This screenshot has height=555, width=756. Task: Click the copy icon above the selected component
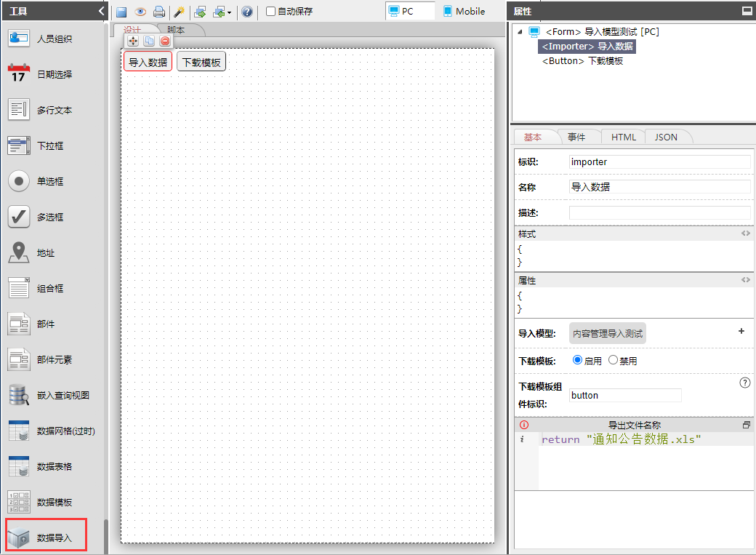[149, 41]
